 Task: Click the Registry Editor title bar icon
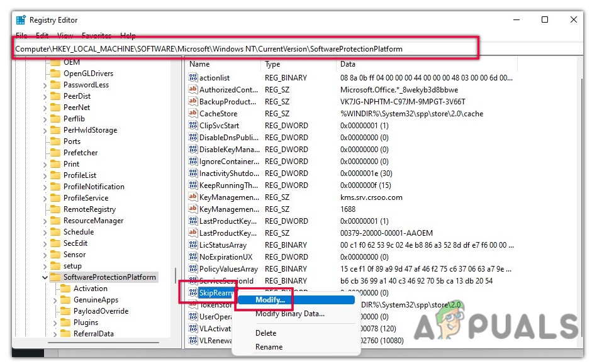[20, 19]
